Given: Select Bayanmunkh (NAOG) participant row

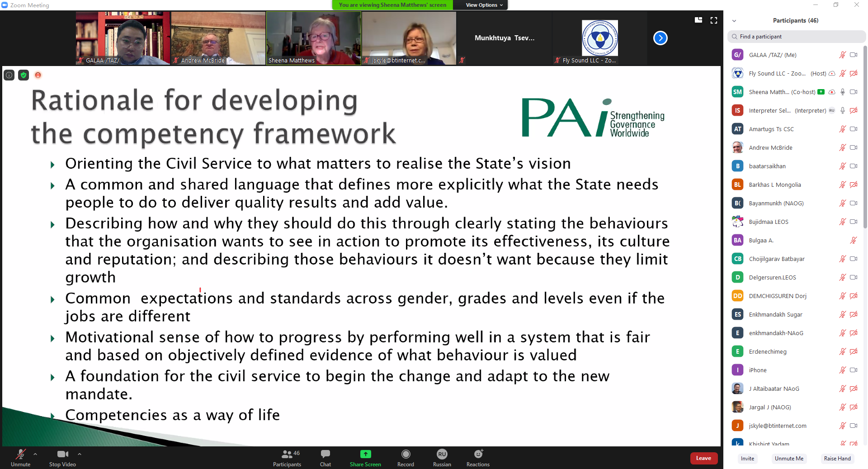Looking at the screenshot, I should point(795,203).
